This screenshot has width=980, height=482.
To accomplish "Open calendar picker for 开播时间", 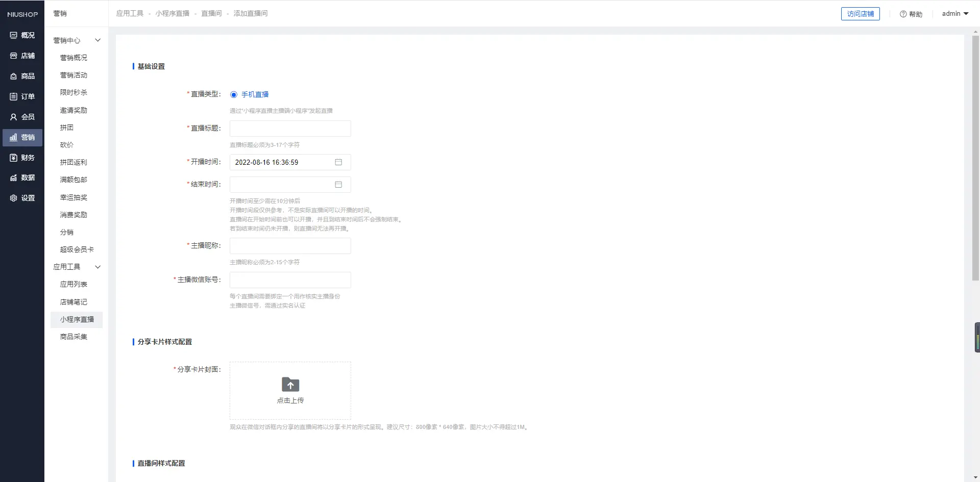I will pyautogui.click(x=338, y=162).
